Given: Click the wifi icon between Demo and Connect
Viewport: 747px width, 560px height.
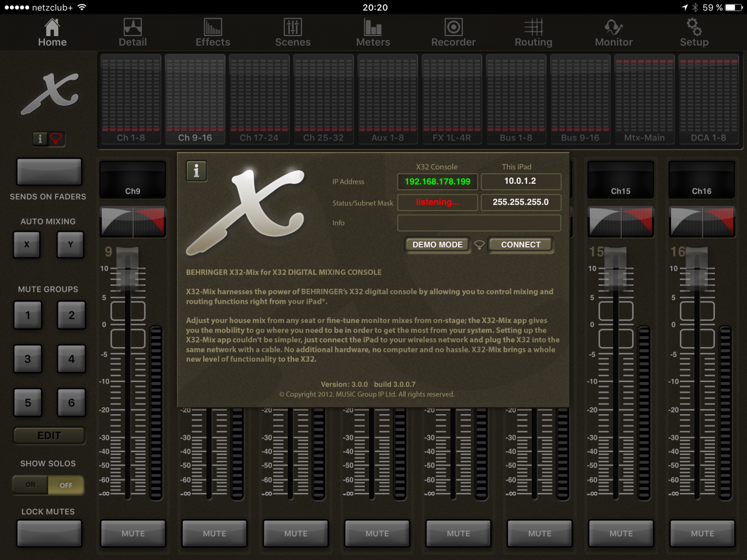Looking at the screenshot, I should coord(479,246).
